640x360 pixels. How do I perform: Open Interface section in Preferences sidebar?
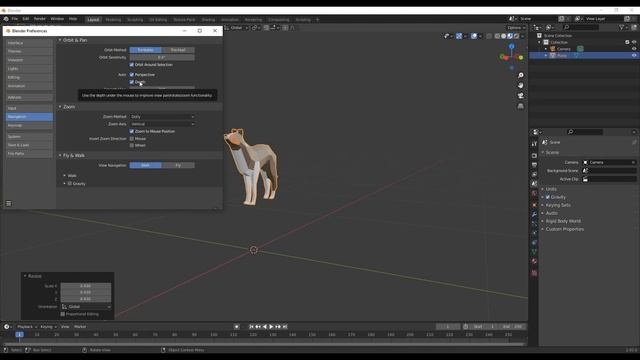(x=29, y=43)
